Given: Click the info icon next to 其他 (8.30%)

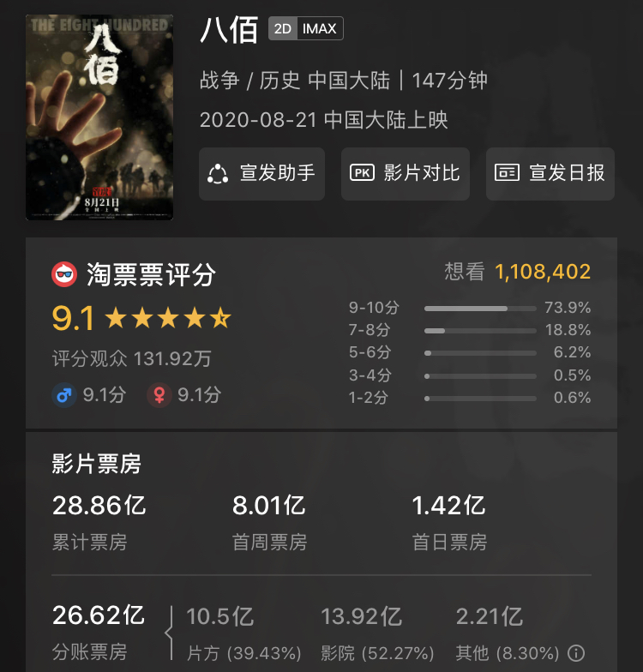Looking at the screenshot, I should [576, 653].
